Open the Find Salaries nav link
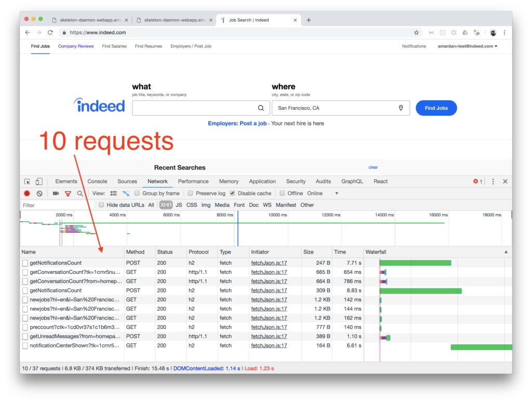 (114, 46)
